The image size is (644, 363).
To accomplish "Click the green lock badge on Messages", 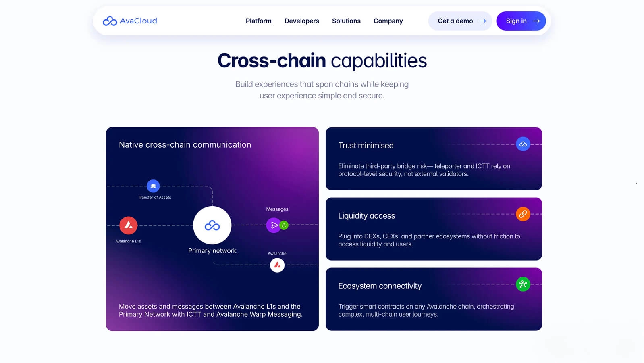I will 284,225.
